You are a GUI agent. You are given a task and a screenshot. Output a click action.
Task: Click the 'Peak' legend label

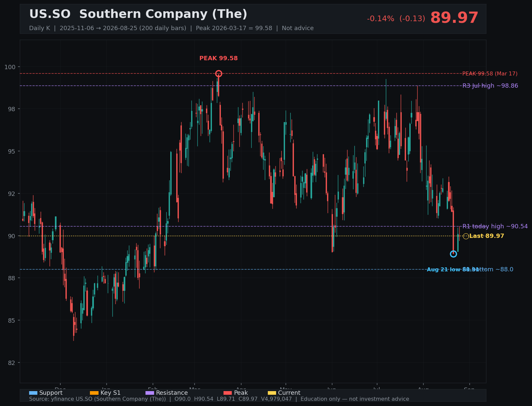click(241, 393)
